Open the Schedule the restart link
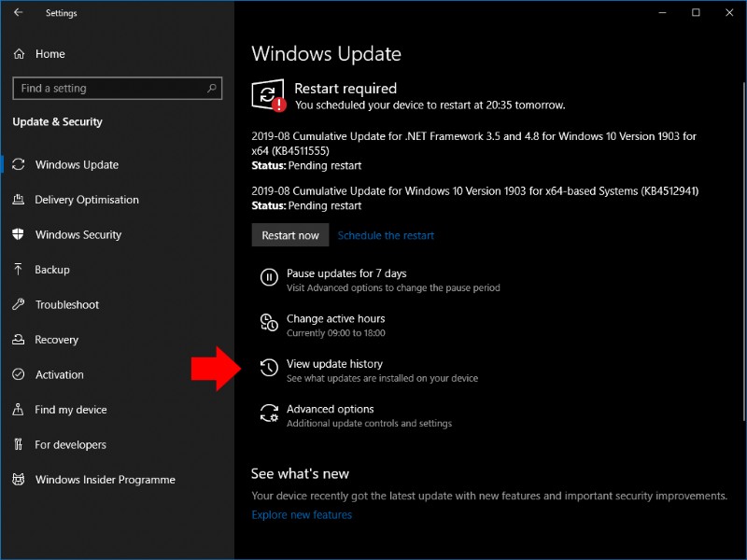747x560 pixels. (386, 235)
